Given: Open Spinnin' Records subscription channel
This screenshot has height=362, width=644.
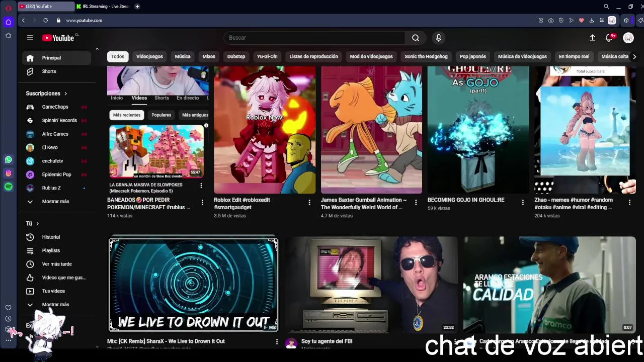Looking at the screenshot, I should coord(56,121).
